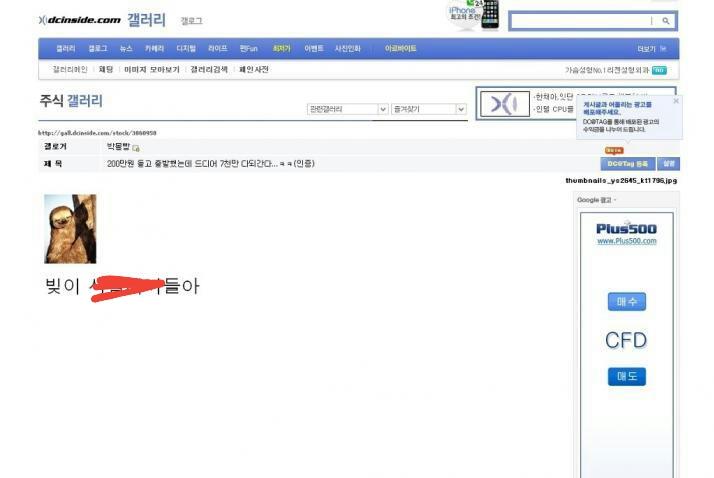The height and width of the screenshot is (478, 714).
Task: Click the search magnifier icon
Action: point(666,21)
